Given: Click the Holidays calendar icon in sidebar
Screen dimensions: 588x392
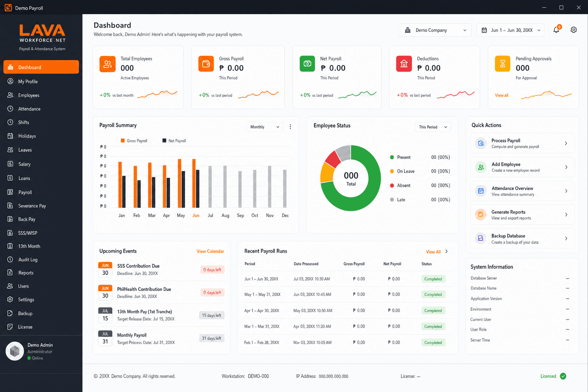Looking at the screenshot, I should (x=10, y=136).
